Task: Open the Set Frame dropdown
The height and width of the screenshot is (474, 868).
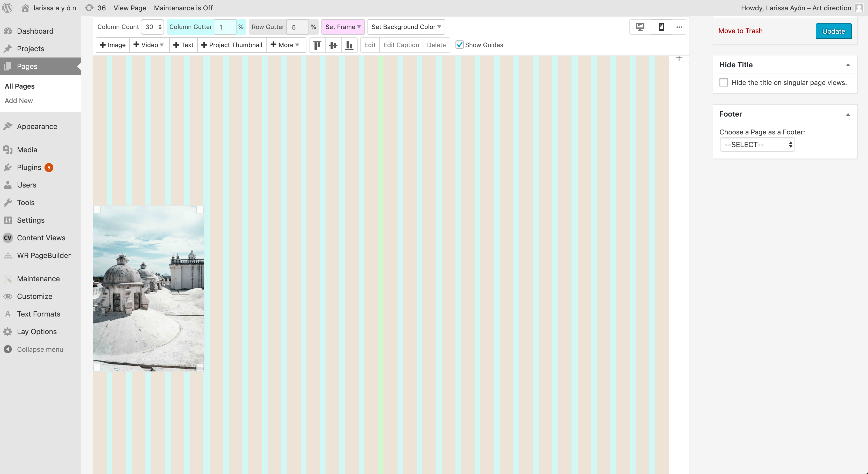Action: 343,27
